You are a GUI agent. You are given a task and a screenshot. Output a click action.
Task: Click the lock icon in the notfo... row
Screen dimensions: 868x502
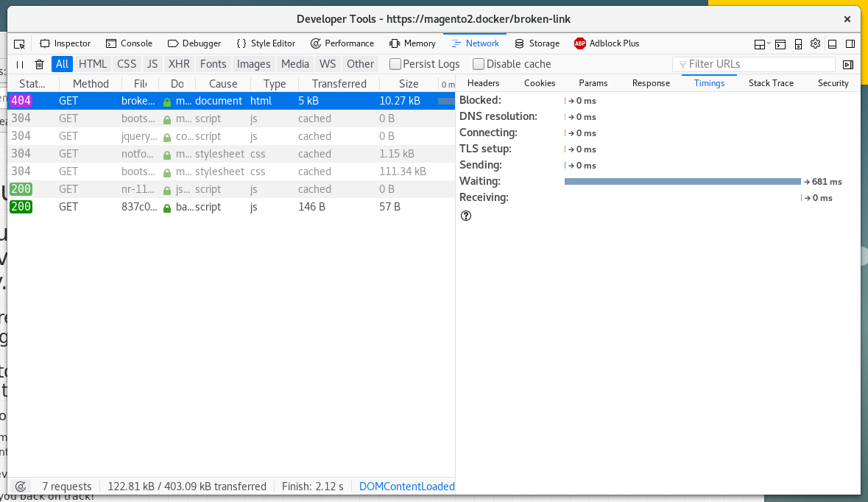point(167,155)
